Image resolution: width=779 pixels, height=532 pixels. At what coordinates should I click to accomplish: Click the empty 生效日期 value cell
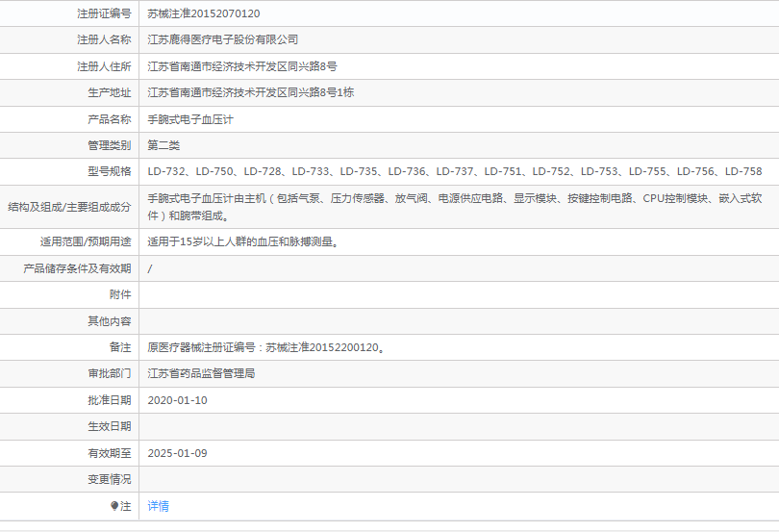pyautogui.click(x=458, y=426)
